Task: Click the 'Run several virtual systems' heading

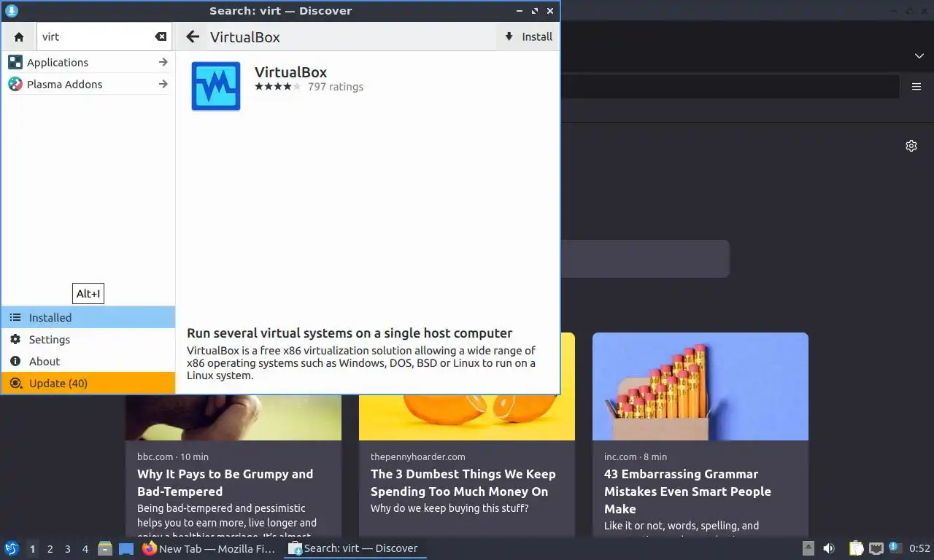Action: click(x=350, y=333)
